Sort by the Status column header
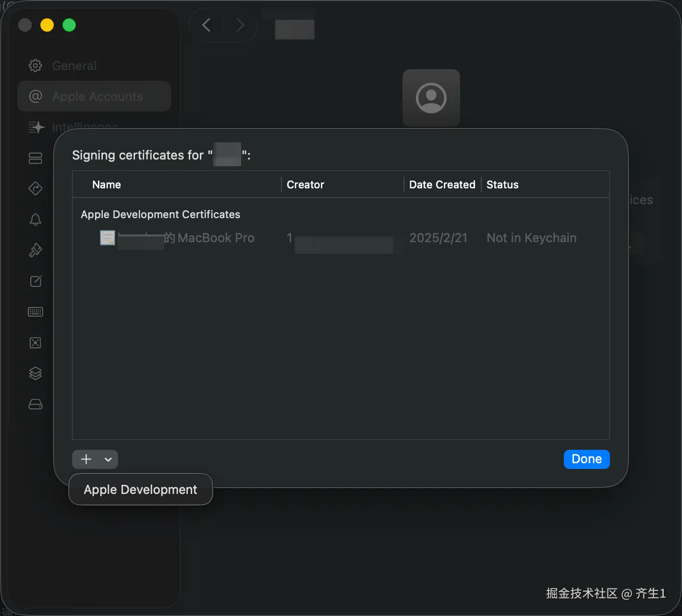This screenshot has height=616, width=682. pos(502,185)
